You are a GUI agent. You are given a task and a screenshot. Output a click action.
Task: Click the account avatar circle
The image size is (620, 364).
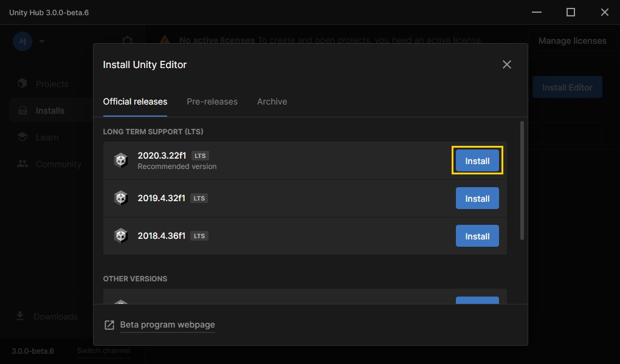[x=22, y=41]
